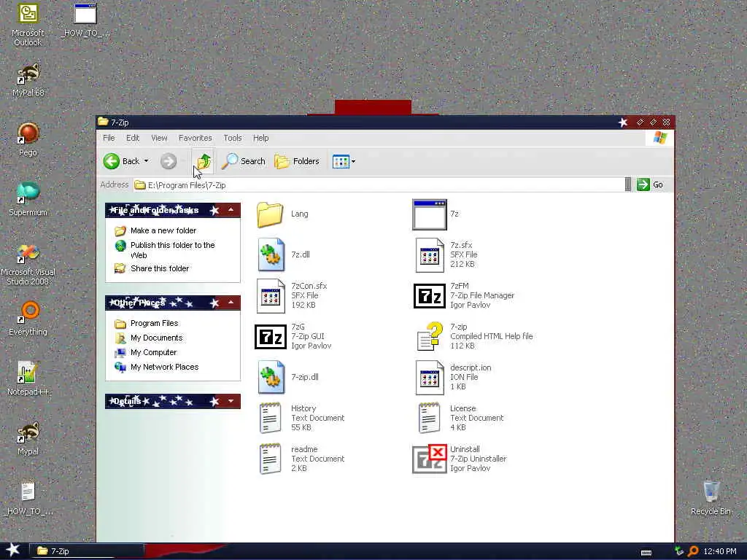Expand the Details panel
This screenshot has width=747, height=560.
point(231,402)
